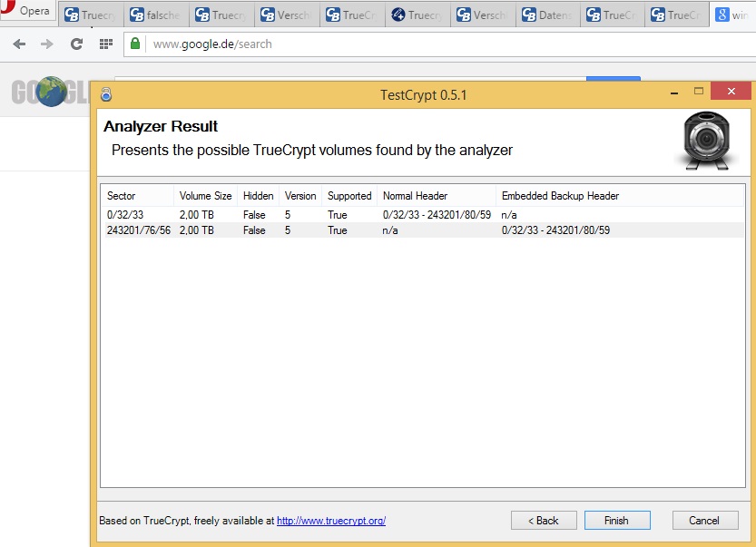
Task: Select the row with sector 0/32/33
Action: pos(423,215)
